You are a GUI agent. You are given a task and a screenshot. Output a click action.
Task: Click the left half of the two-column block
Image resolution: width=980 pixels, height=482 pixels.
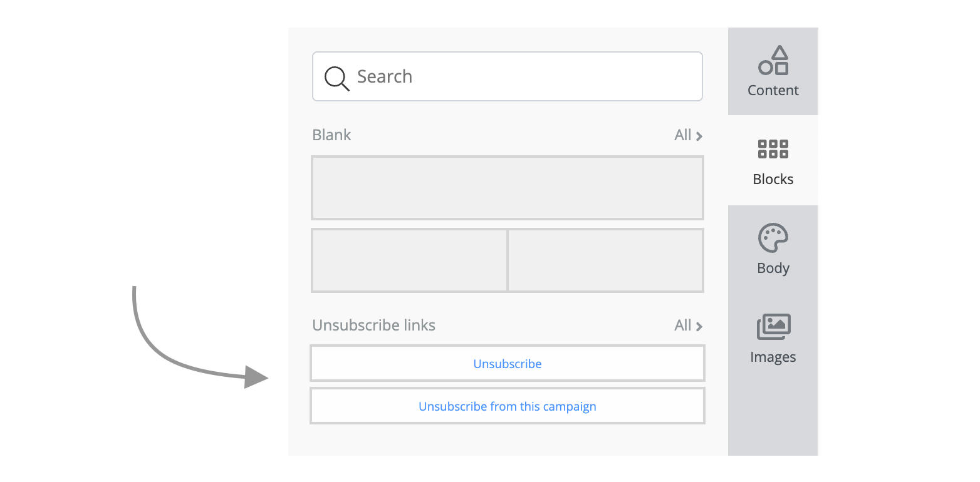pyautogui.click(x=409, y=260)
